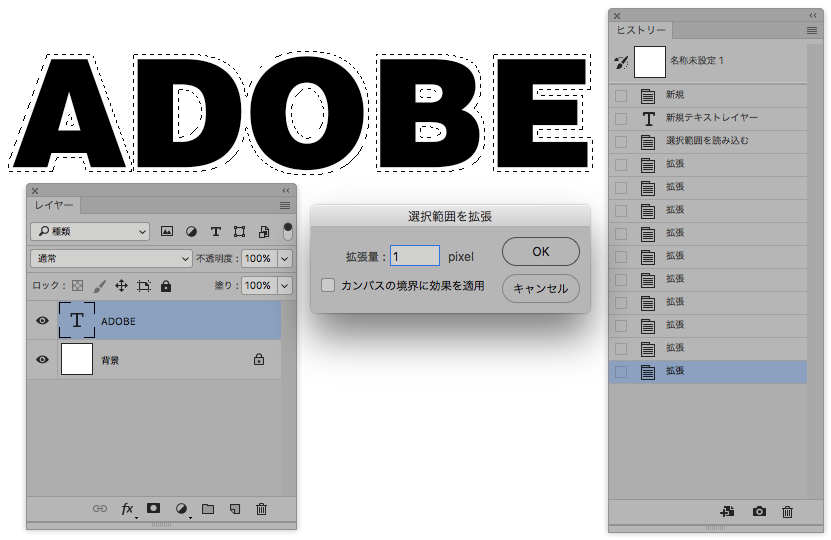Hide the 背景 layer

[x=42, y=360]
